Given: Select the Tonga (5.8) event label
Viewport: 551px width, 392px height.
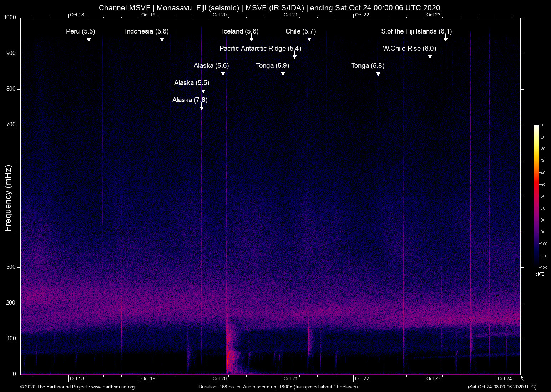Looking at the screenshot, I should pos(368,66).
